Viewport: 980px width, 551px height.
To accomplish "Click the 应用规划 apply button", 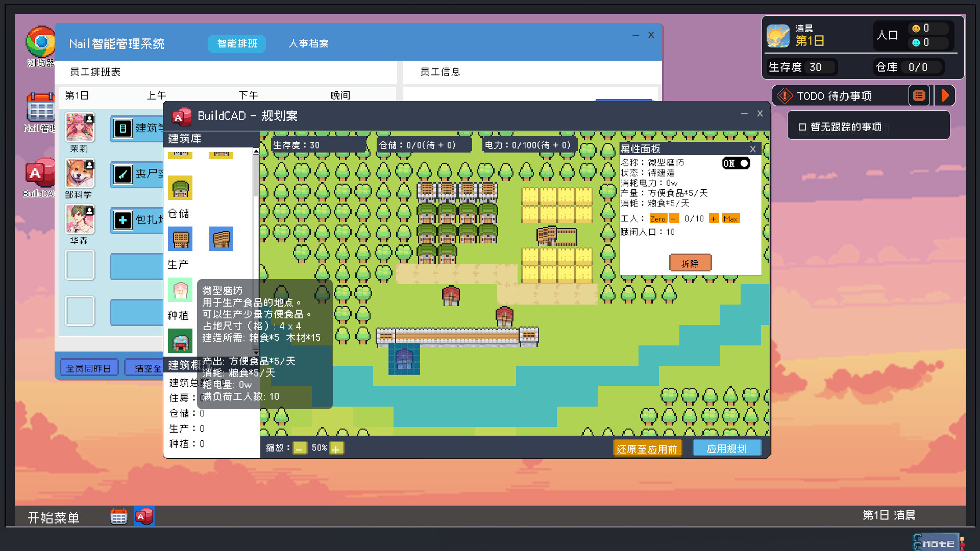I will [x=726, y=448].
